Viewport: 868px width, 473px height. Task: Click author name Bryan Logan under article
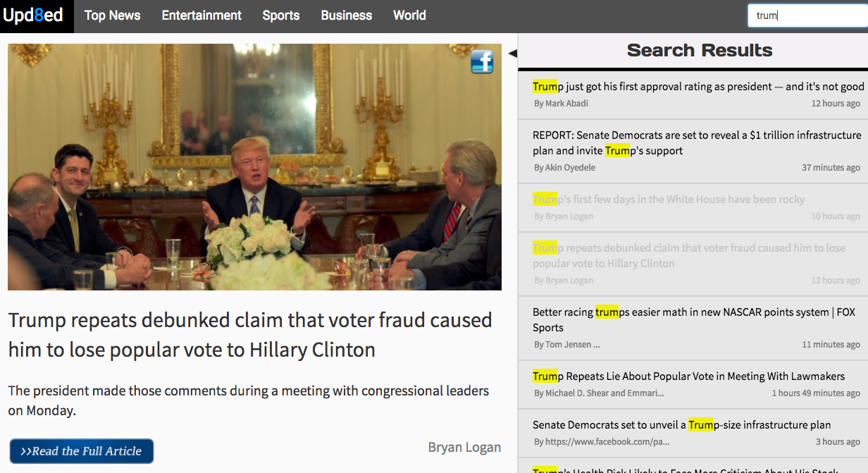click(x=464, y=447)
